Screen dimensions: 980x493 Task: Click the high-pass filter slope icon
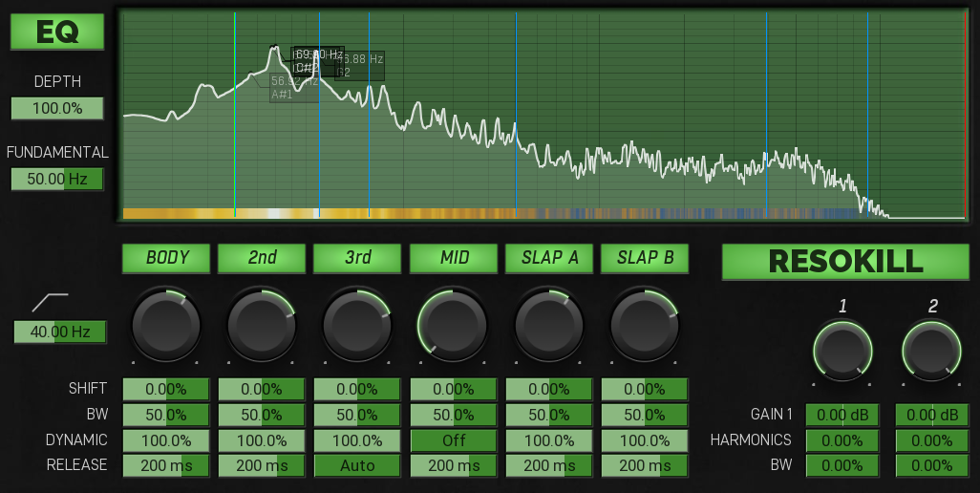50,302
